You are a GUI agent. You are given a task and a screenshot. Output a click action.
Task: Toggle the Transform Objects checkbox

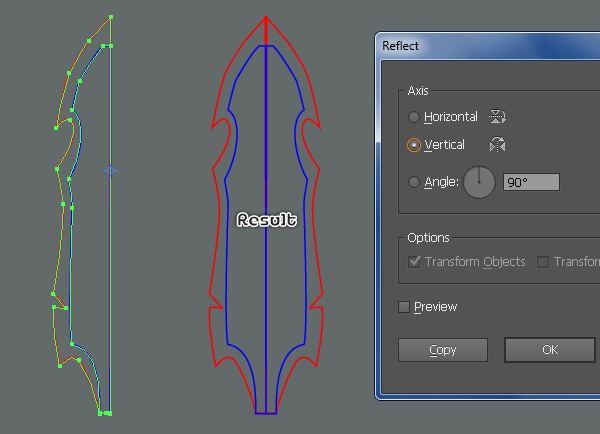[x=414, y=262]
